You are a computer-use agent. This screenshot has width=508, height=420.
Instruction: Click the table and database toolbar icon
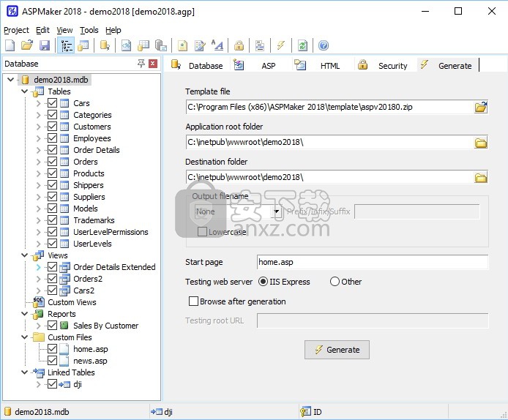point(143,45)
